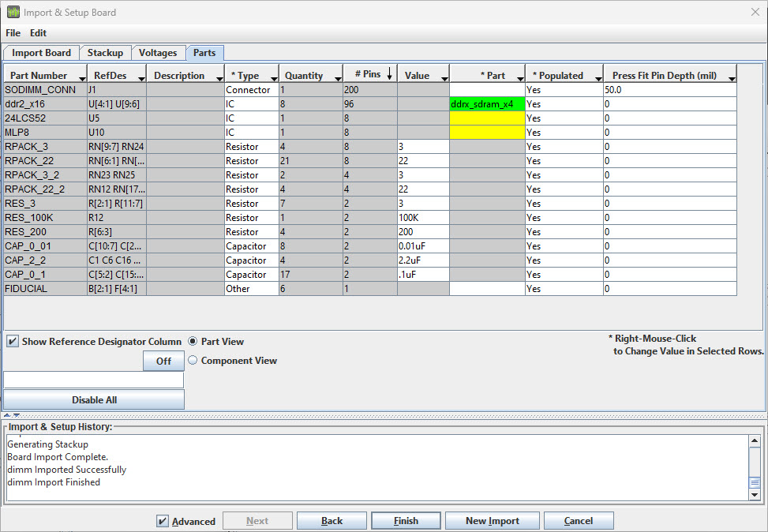Click the Finish button
Screen dimensions: 768x532
coord(406,521)
